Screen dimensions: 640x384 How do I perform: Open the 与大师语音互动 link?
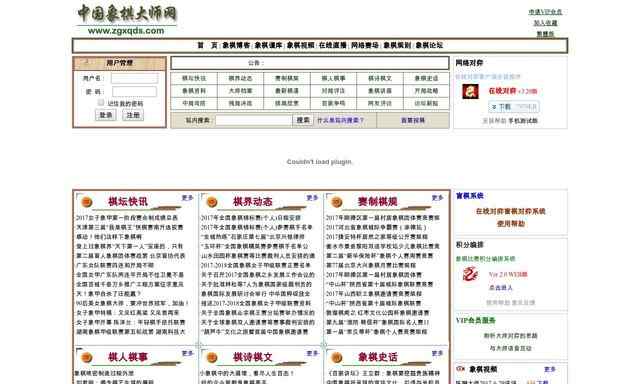tap(511, 348)
